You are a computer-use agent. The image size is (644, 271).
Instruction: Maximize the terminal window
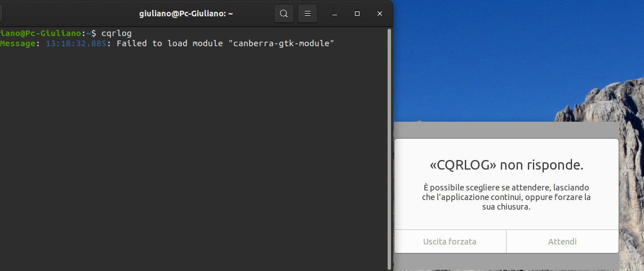[357, 14]
